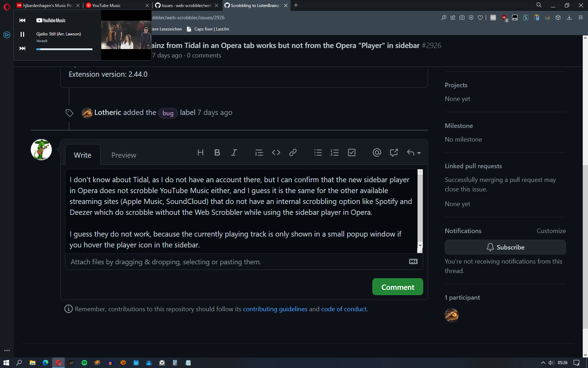Open the contributing guidelines link
This screenshot has width=588, height=368.
[x=275, y=309]
